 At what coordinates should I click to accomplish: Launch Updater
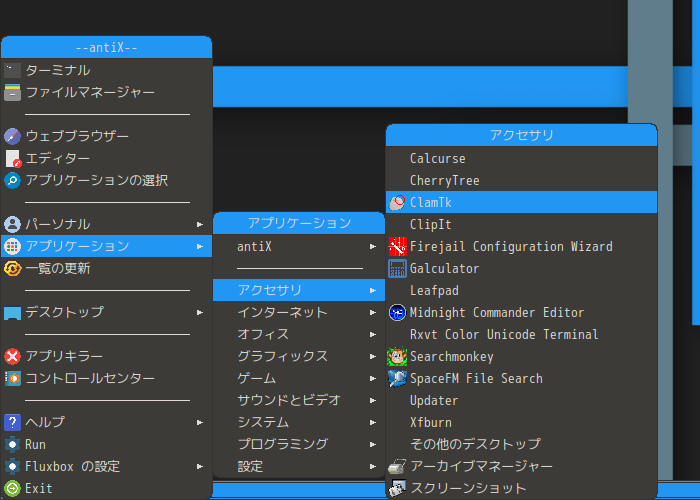click(521, 400)
